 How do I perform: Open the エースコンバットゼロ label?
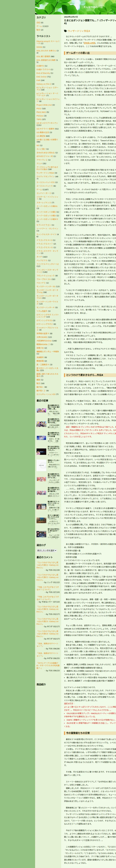45,182
